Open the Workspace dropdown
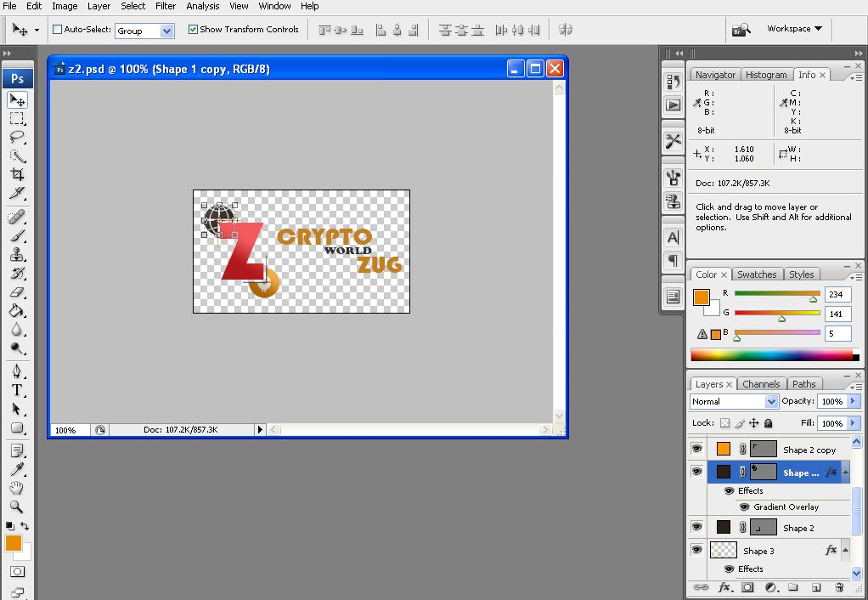 [x=794, y=29]
